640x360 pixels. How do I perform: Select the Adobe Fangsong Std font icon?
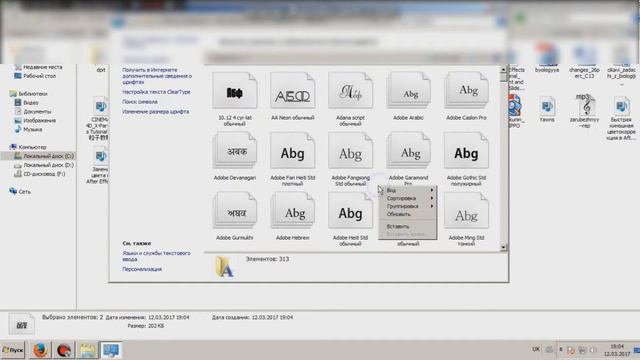tap(351, 151)
